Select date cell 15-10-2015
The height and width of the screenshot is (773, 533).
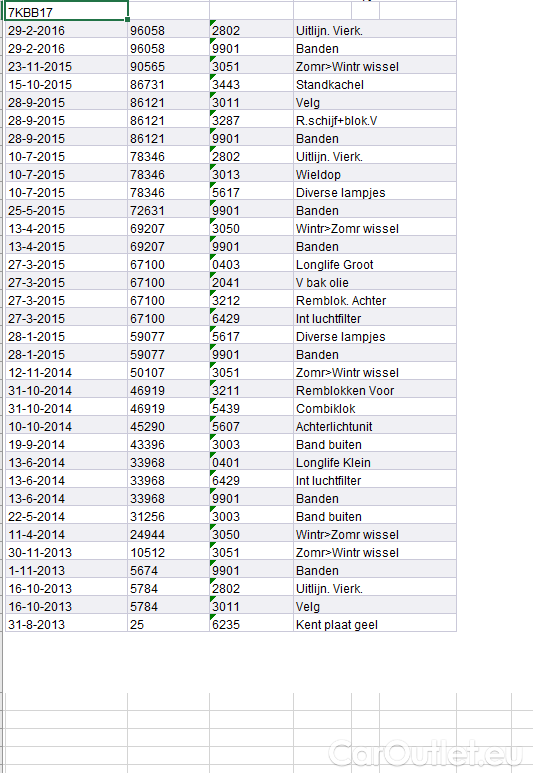click(66, 84)
